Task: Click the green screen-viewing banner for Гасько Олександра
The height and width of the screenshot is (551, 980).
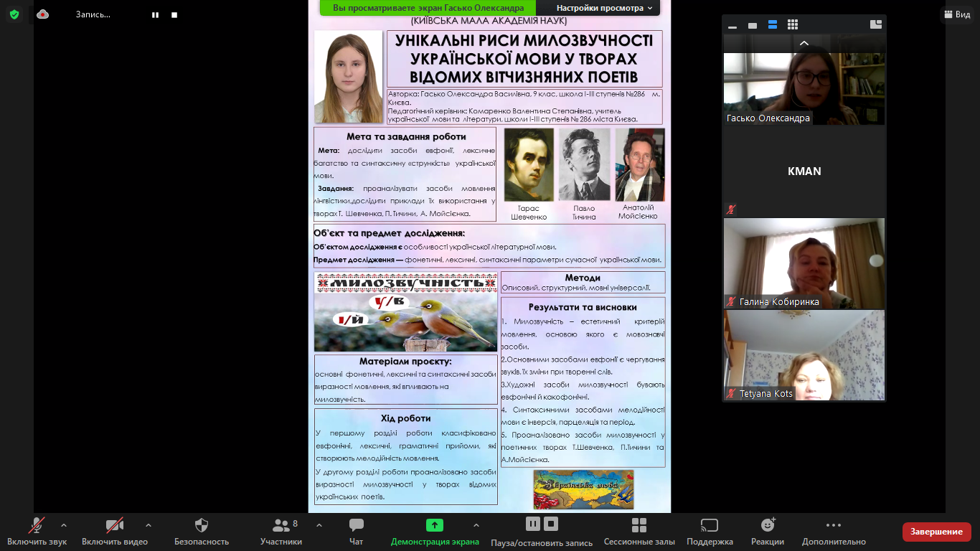Action: click(x=428, y=8)
